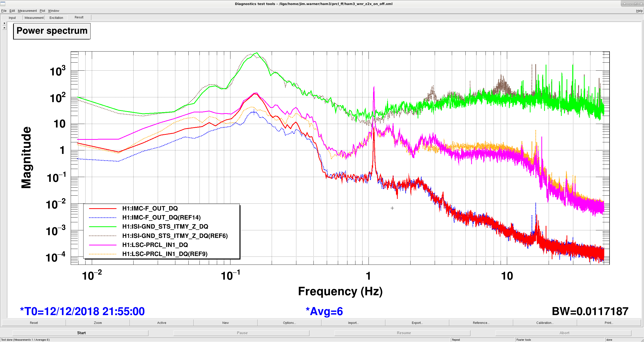Open the Plot menu

(42, 11)
